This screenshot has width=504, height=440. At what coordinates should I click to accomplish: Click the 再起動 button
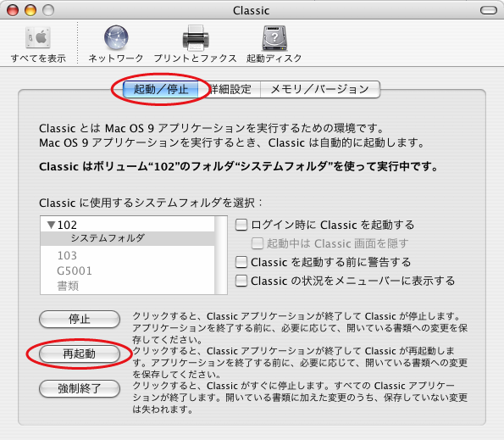coord(80,354)
